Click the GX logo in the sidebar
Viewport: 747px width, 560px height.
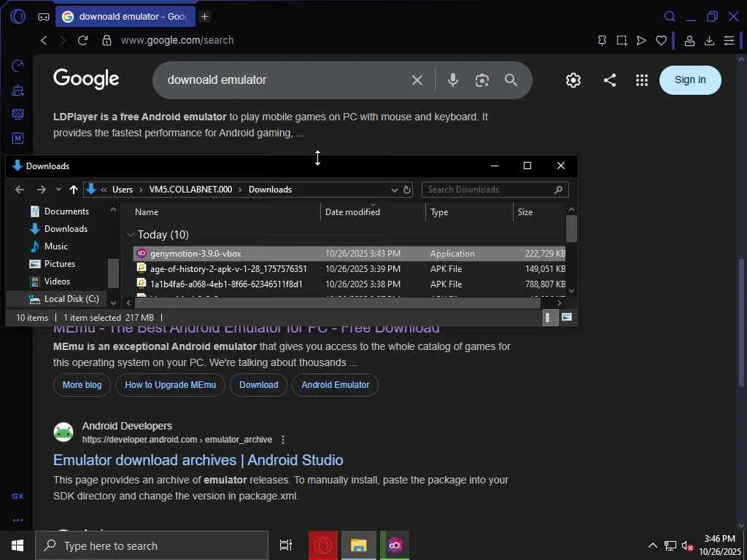tap(18, 496)
